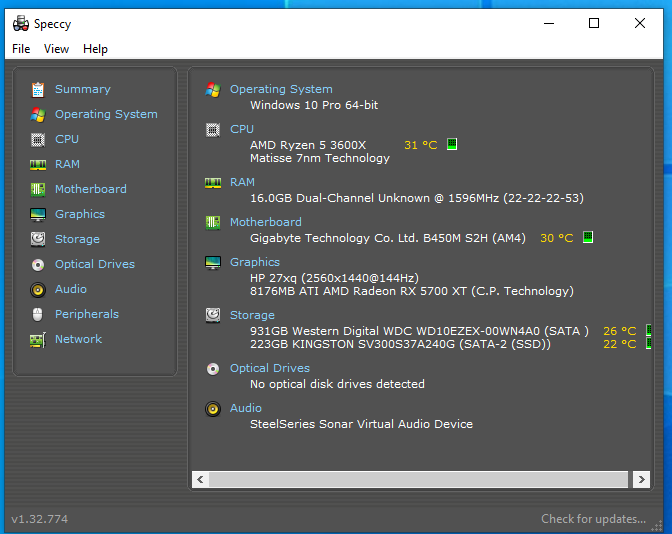Click Check for updates link
Viewport: 672px width, 534px height.
[x=593, y=519]
